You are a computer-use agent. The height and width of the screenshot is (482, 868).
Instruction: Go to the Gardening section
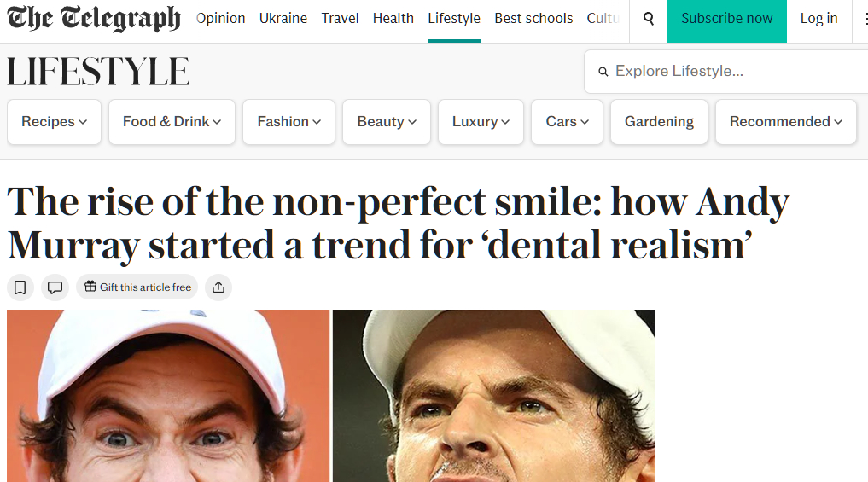coord(659,122)
